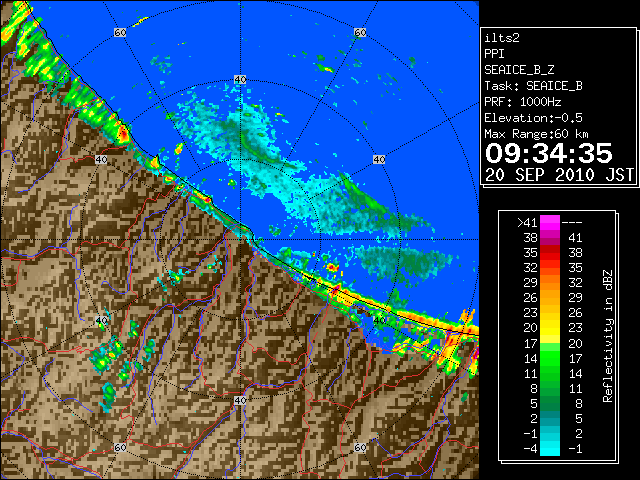
Task: Click the 40 km ring label south of radar
Action: pyautogui.click(x=240, y=400)
